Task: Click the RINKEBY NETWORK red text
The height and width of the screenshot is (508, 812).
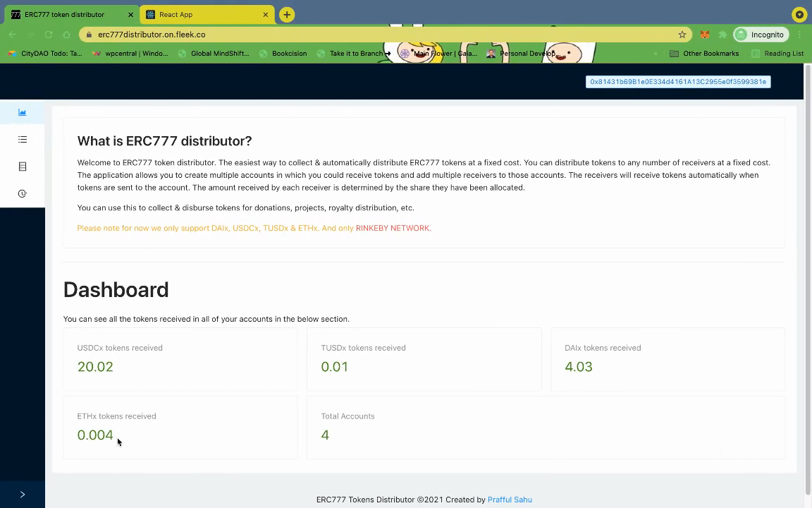Action: tap(393, 228)
